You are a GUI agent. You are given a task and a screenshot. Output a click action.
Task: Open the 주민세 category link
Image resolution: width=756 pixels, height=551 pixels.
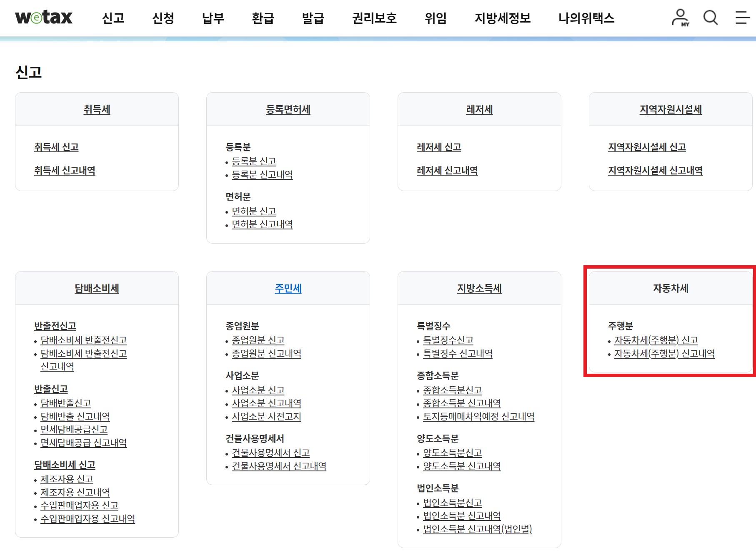click(288, 287)
